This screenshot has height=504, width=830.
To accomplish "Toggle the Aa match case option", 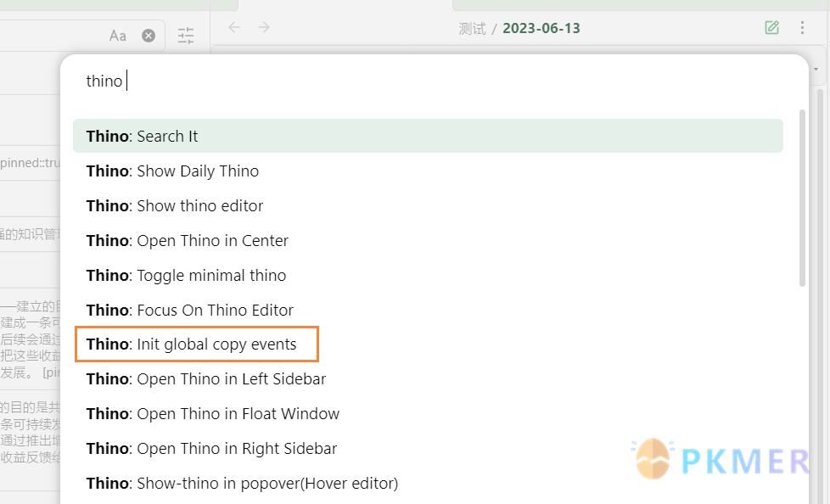I will [x=117, y=36].
